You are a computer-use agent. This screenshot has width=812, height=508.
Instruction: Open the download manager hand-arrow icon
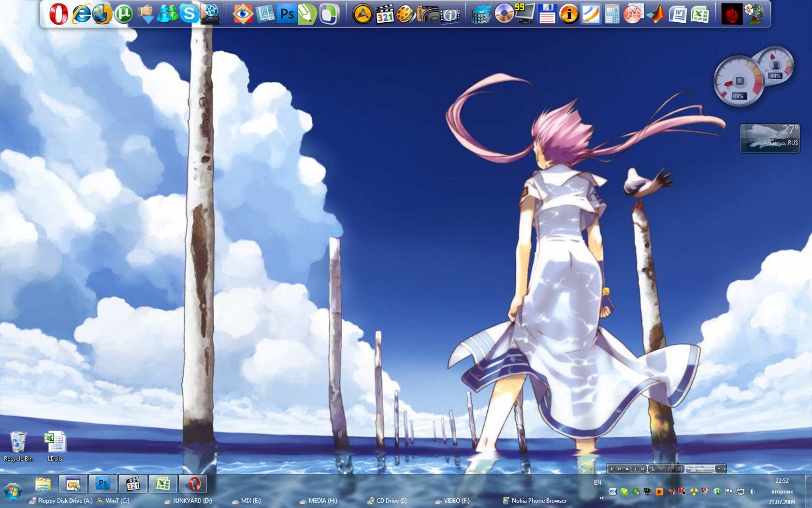coord(145,14)
